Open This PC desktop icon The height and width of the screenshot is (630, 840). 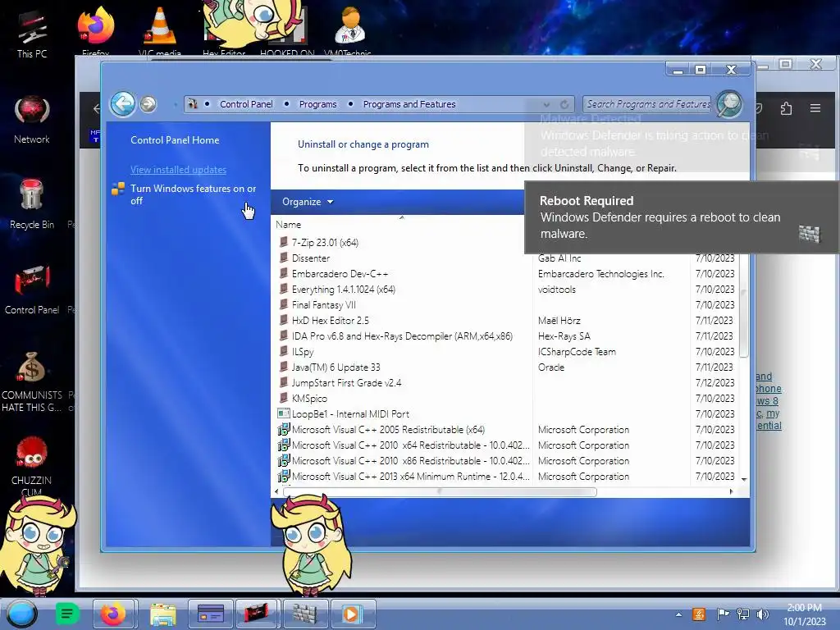coord(32,34)
